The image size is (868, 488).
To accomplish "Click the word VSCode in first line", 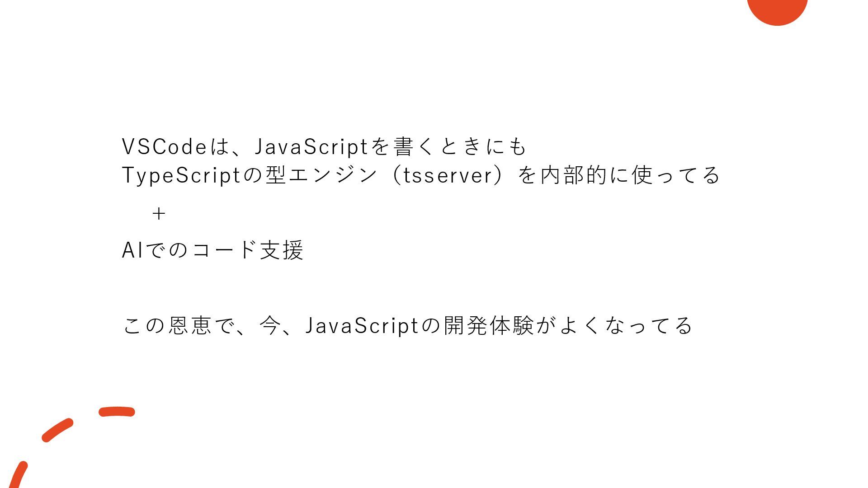I will pos(165,146).
